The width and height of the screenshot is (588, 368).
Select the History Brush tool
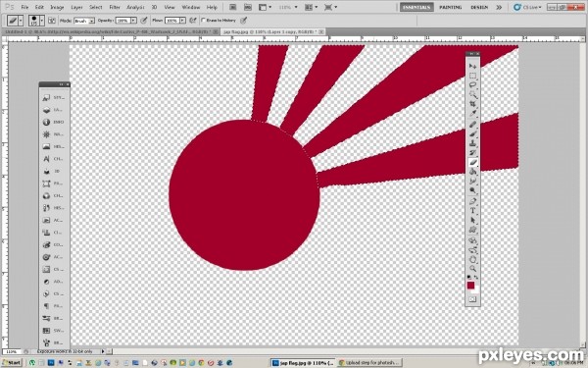click(x=472, y=152)
